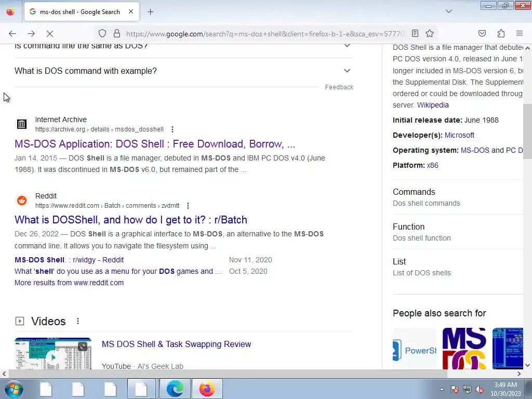Open Commands: Dos shell commands
The image size is (532, 399).
pyautogui.click(x=458, y=197)
